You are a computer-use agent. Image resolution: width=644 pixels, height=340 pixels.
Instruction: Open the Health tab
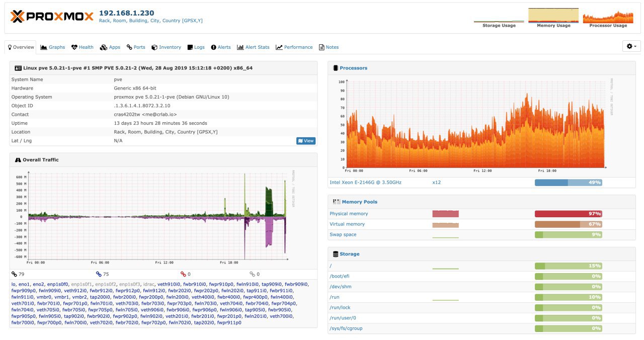pyautogui.click(x=83, y=47)
